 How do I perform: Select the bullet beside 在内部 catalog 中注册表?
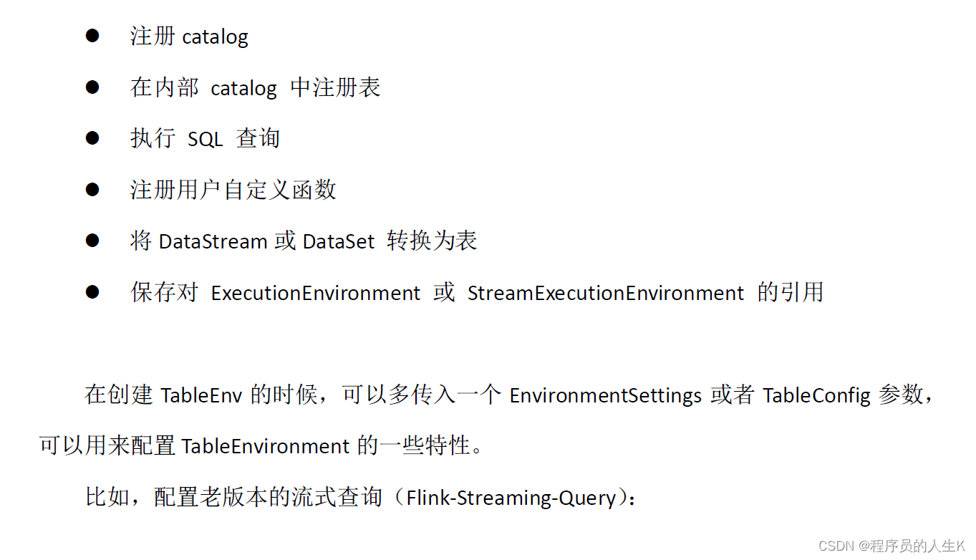pos(92,87)
